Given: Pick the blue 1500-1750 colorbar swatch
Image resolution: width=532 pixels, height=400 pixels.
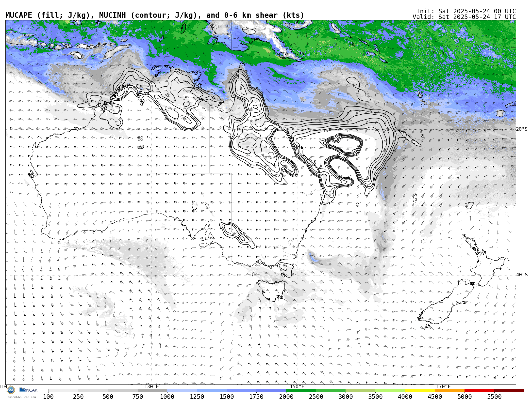Looking at the screenshot, I should (242, 390).
